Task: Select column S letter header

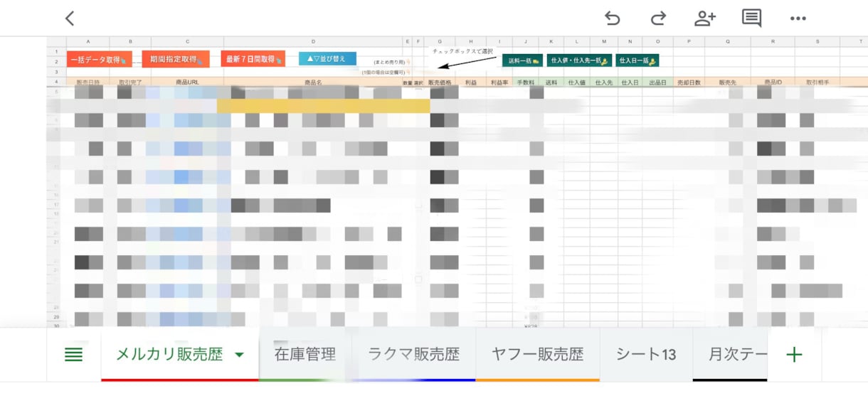Action: (817, 42)
